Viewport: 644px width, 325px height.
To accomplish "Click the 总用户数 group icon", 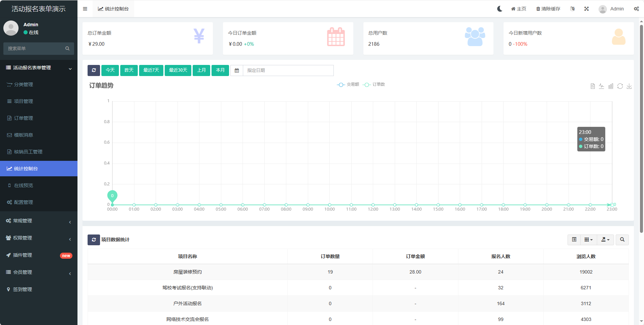I will coord(475,37).
